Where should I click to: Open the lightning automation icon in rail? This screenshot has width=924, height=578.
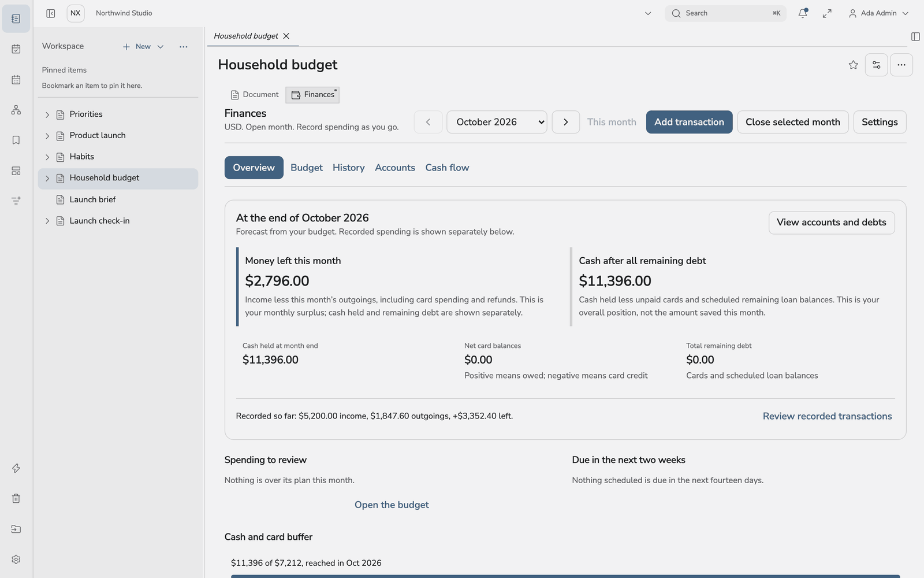coord(16,468)
